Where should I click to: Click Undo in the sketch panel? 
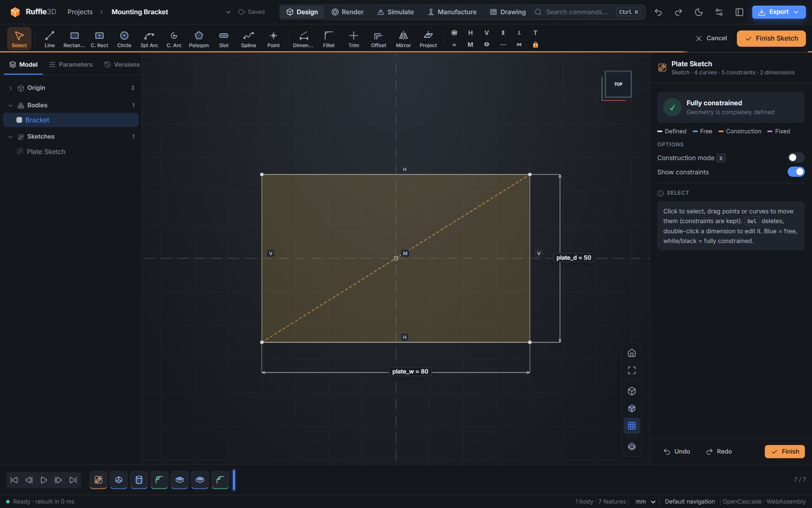click(x=677, y=452)
